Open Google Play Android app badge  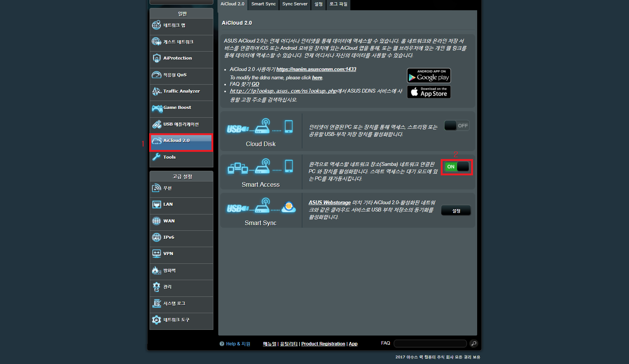(x=429, y=76)
